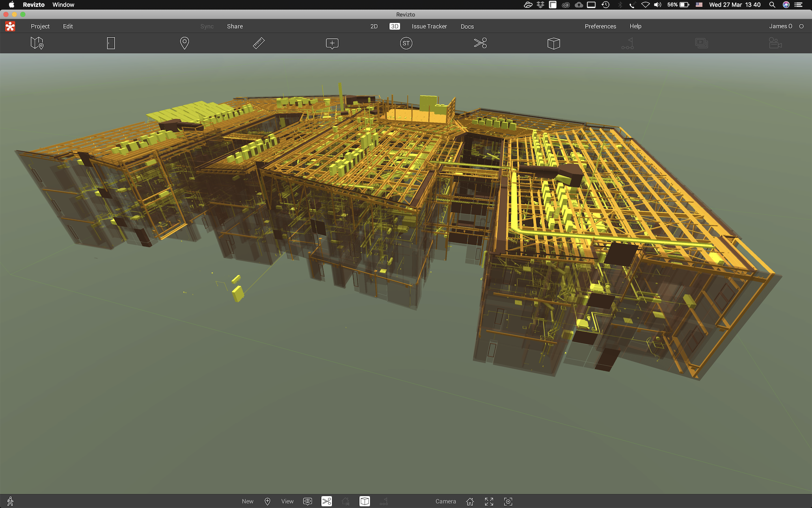The image size is (812, 508).
Task: Click the Share button
Action: [x=235, y=26]
